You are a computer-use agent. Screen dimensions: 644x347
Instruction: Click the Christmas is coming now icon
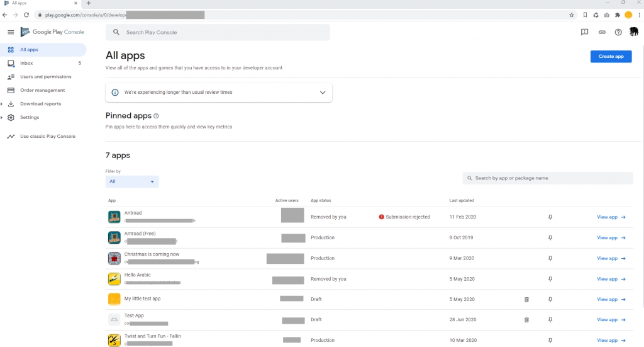114,258
